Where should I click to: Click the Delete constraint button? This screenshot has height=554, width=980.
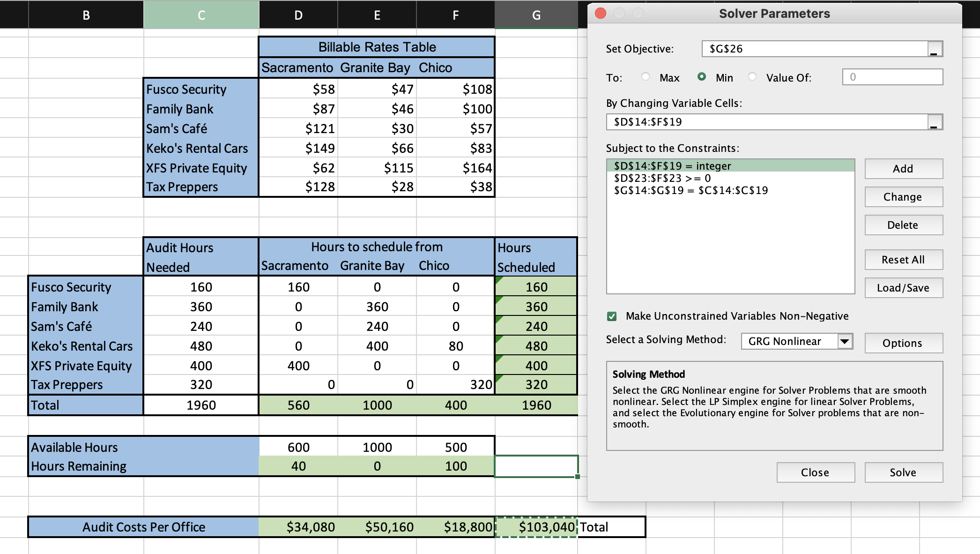tap(903, 225)
